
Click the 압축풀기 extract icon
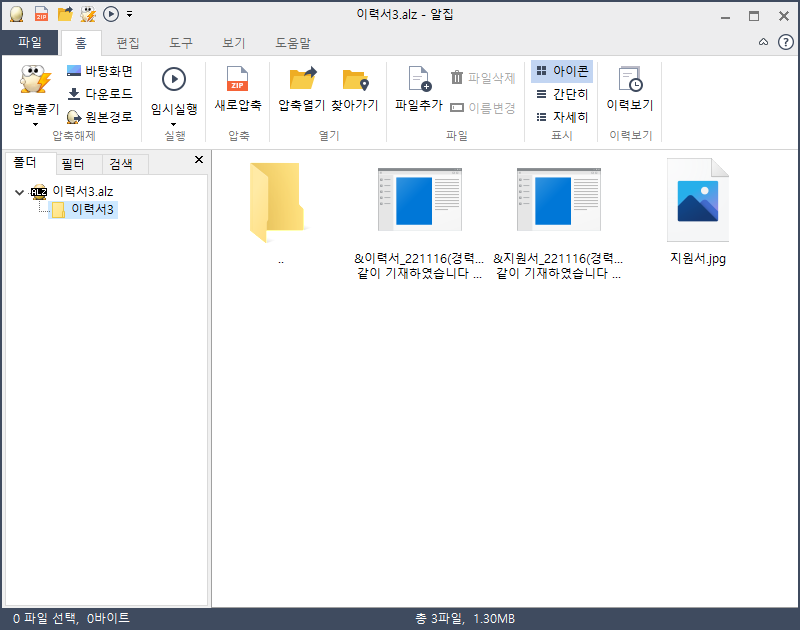point(36,79)
